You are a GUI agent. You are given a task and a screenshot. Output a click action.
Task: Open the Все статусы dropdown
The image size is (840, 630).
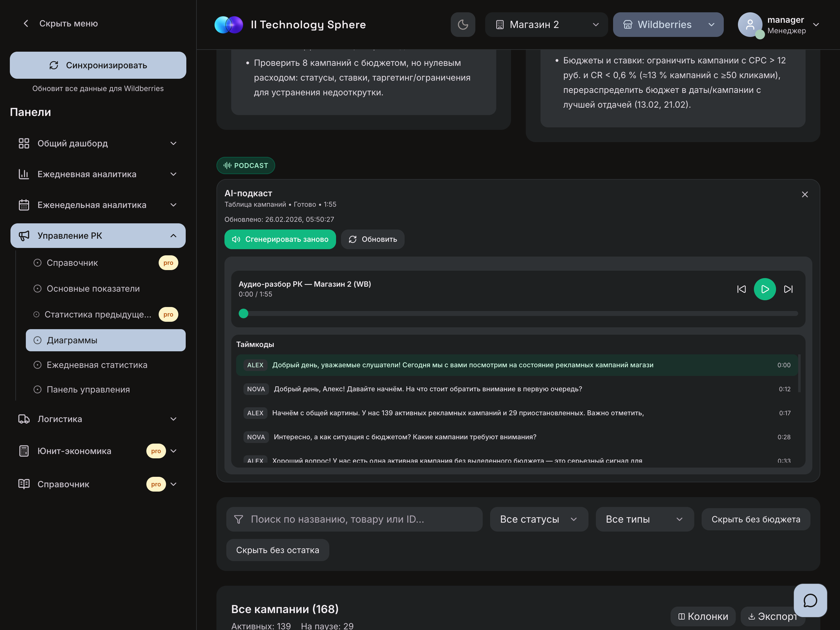538,519
